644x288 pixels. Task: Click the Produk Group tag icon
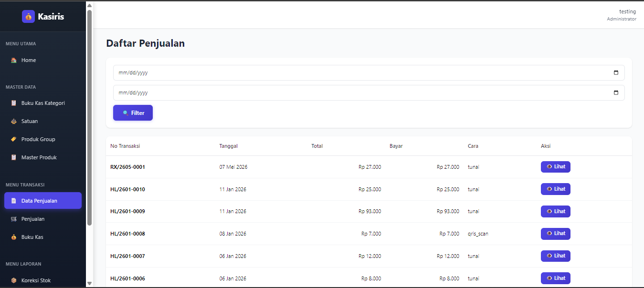point(14,139)
